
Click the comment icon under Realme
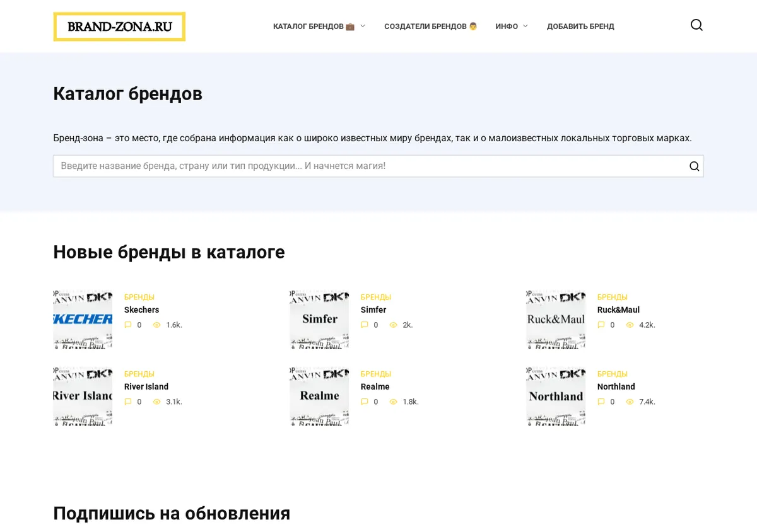[x=365, y=402]
